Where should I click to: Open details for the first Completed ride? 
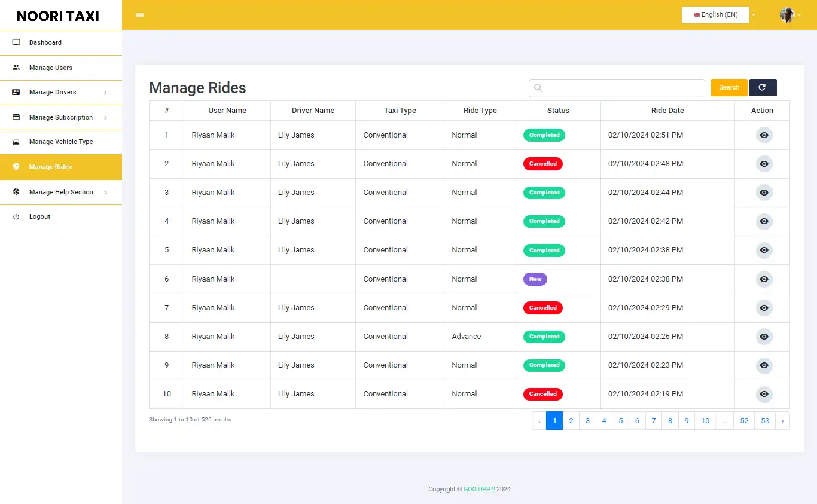[764, 135]
